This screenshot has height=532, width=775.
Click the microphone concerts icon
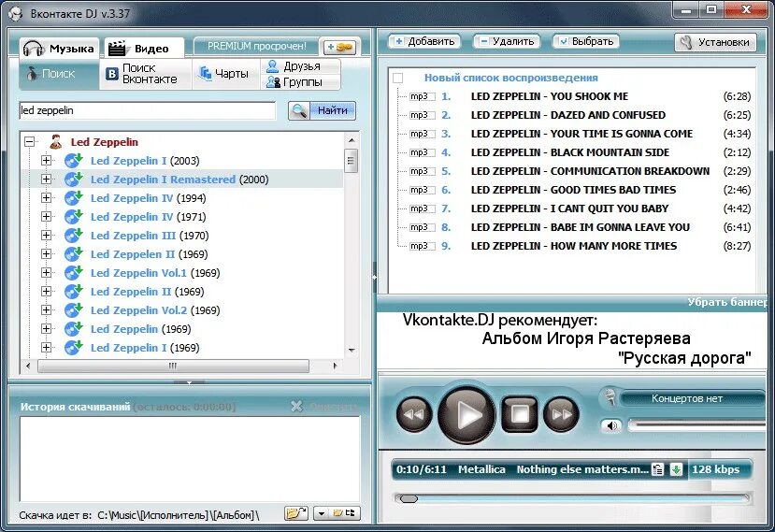[x=610, y=397]
